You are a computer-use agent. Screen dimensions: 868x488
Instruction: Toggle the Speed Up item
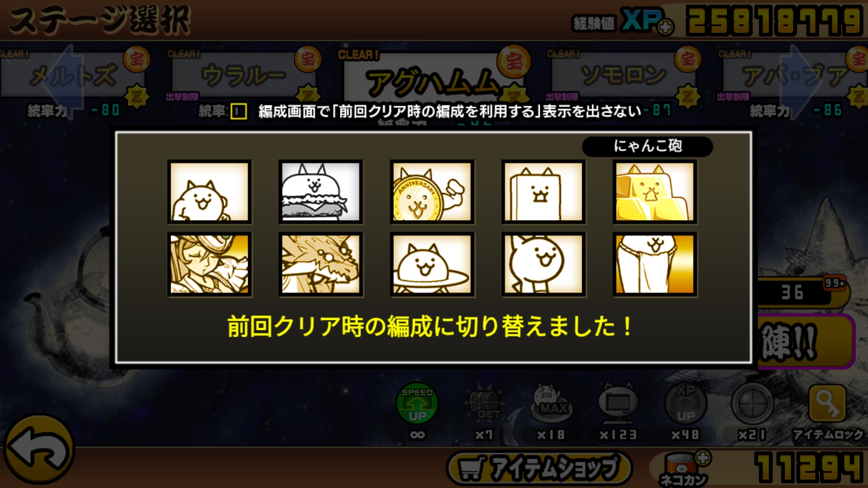pyautogui.click(x=417, y=404)
